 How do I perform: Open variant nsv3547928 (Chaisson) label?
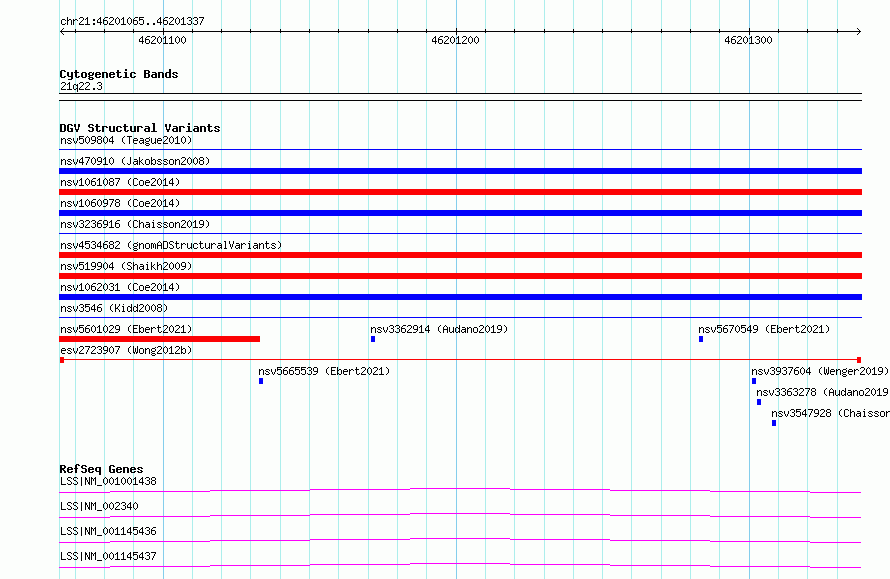pos(830,413)
